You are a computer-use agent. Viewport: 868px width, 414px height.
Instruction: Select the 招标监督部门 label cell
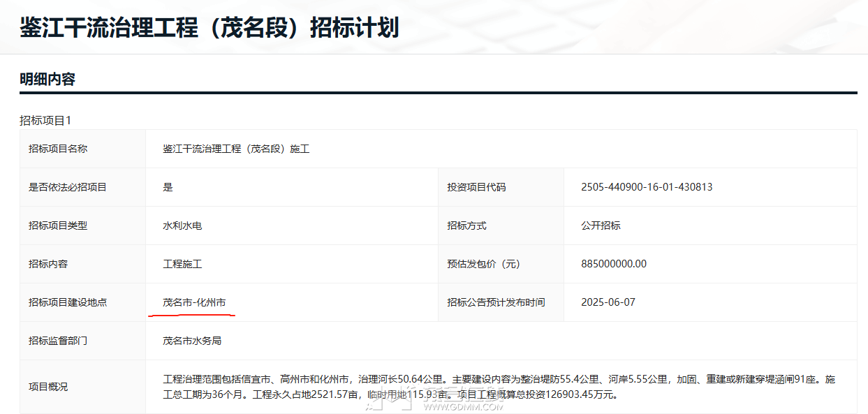click(x=58, y=341)
